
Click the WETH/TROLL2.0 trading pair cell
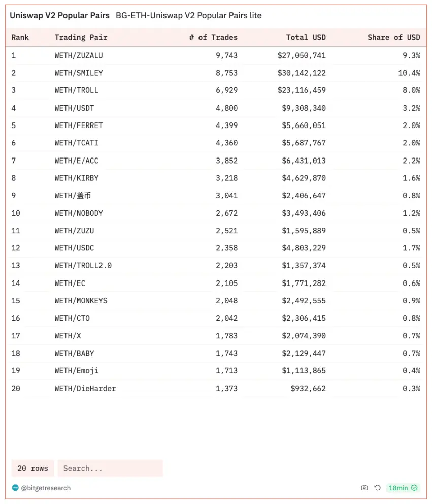tap(83, 266)
